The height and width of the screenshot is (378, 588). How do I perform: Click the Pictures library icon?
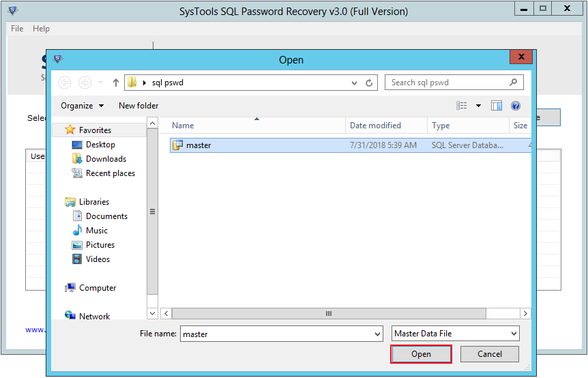pyautogui.click(x=77, y=245)
